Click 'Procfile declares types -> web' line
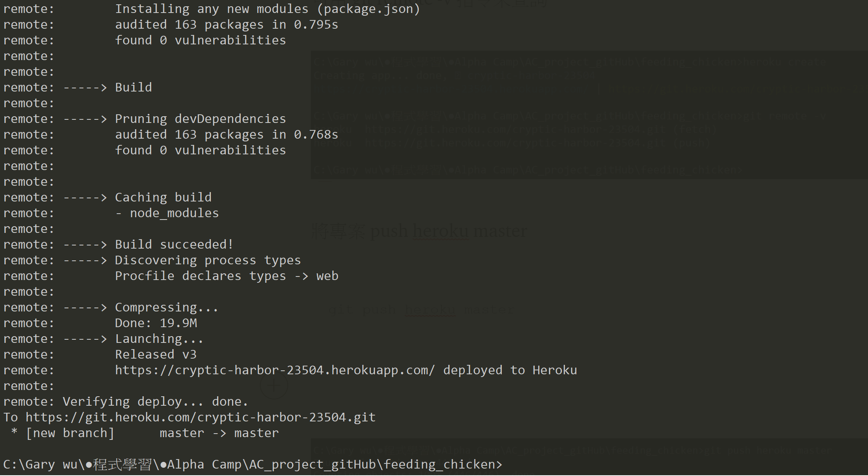868x476 pixels. tap(227, 276)
